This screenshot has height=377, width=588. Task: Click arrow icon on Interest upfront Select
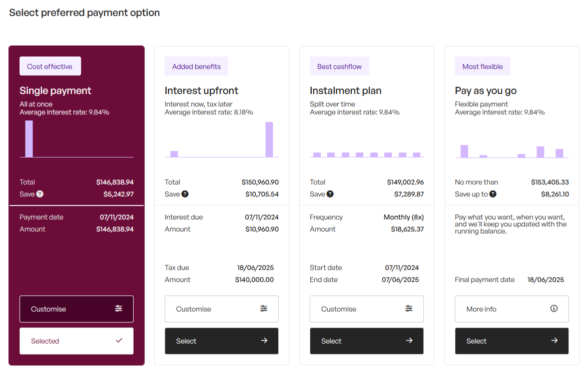(264, 340)
